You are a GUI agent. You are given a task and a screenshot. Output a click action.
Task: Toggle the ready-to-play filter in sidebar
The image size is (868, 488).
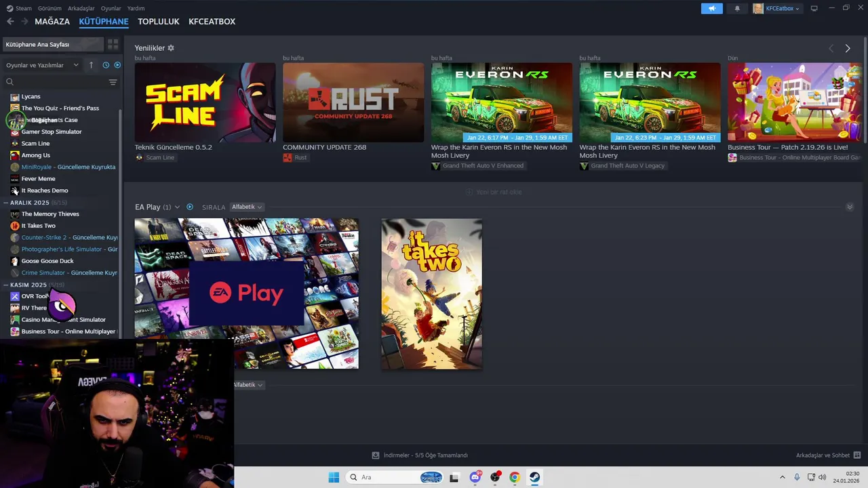[117, 65]
